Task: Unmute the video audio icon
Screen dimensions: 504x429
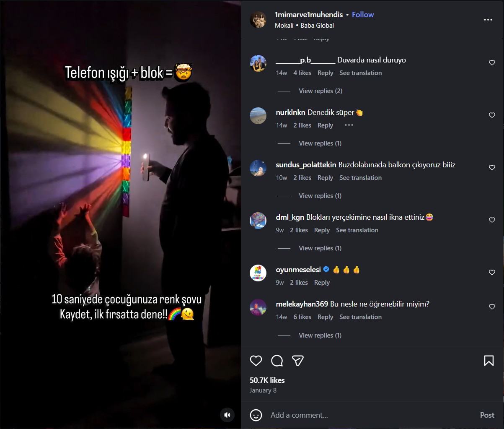Action: point(227,415)
